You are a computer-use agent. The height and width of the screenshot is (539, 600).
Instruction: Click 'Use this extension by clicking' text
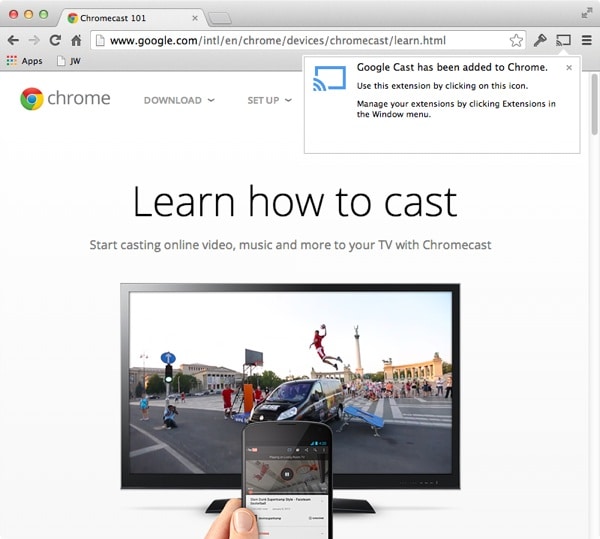tap(442, 86)
